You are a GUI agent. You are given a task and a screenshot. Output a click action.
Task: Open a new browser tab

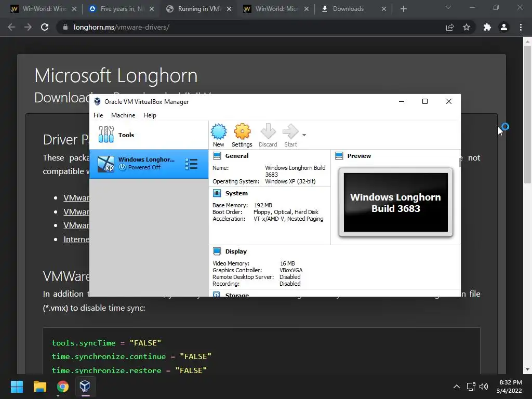click(403, 9)
